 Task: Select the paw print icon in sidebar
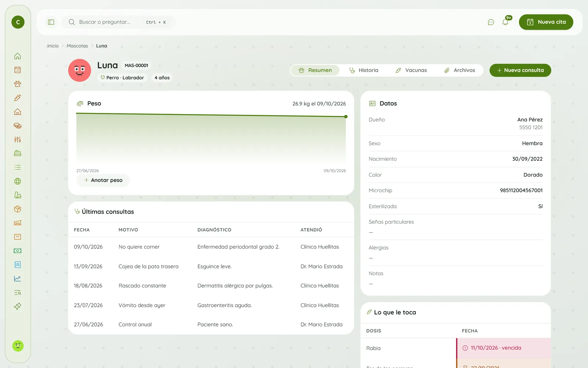click(18, 84)
